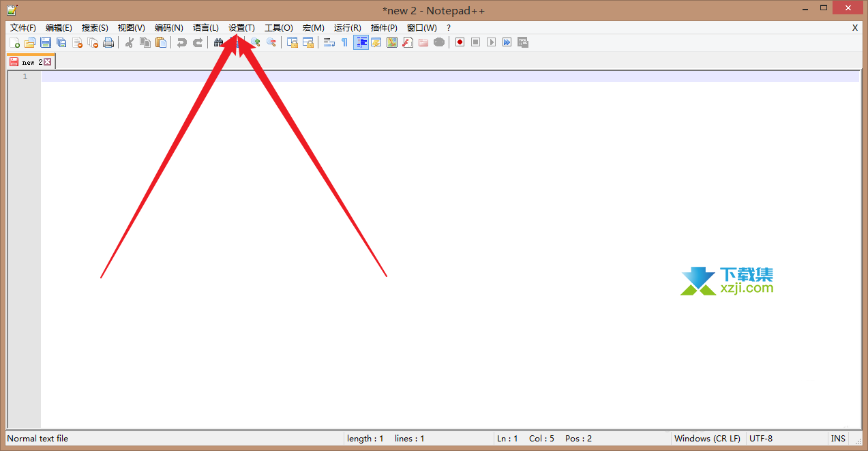Open the 文件(F) menu
The height and width of the screenshot is (451, 868).
point(23,28)
